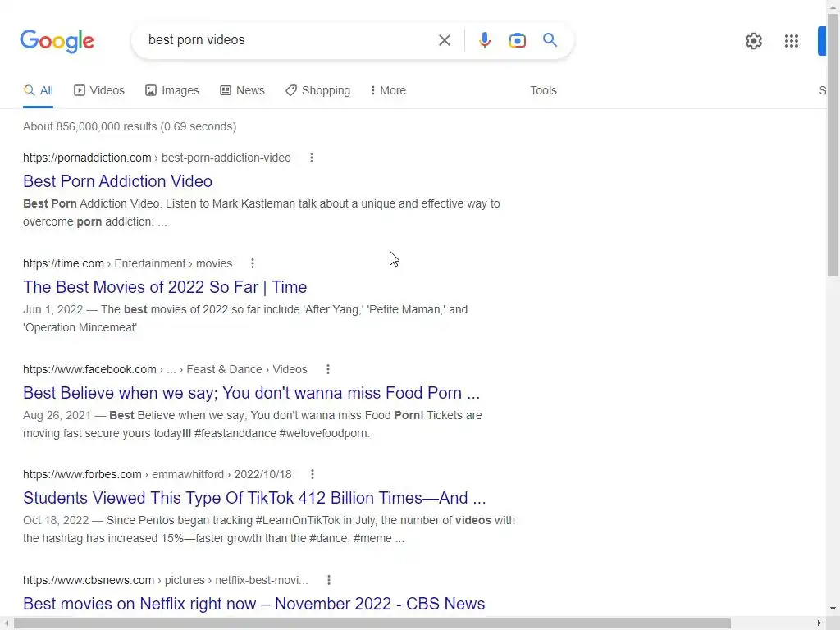
Task: Select the All tab
Action: point(38,90)
